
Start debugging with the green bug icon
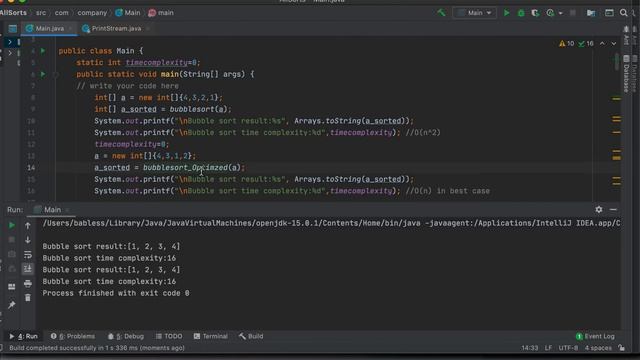pos(521,13)
